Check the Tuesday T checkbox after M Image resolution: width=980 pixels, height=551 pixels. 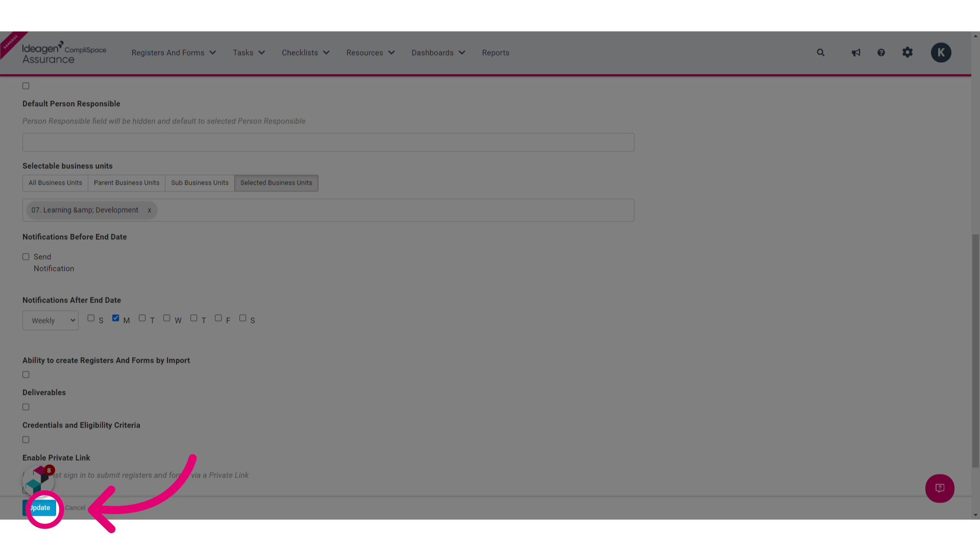coord(142,318)
